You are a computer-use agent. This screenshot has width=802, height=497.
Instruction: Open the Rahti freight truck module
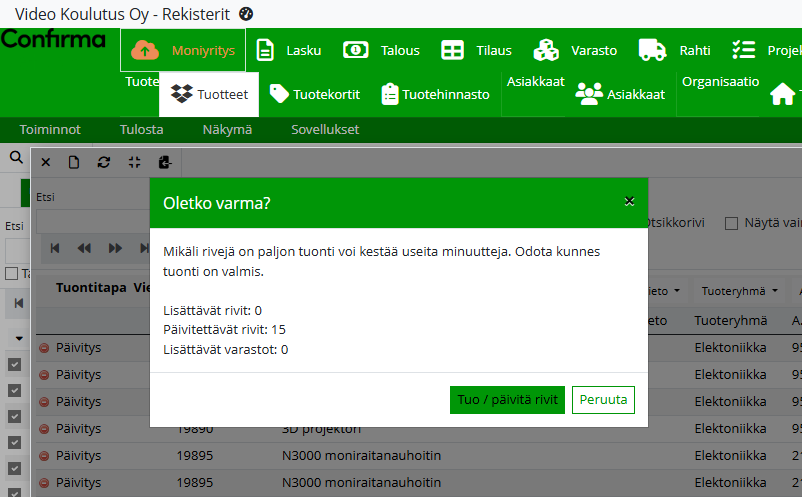pyautogui.click(x=668, y=50)
